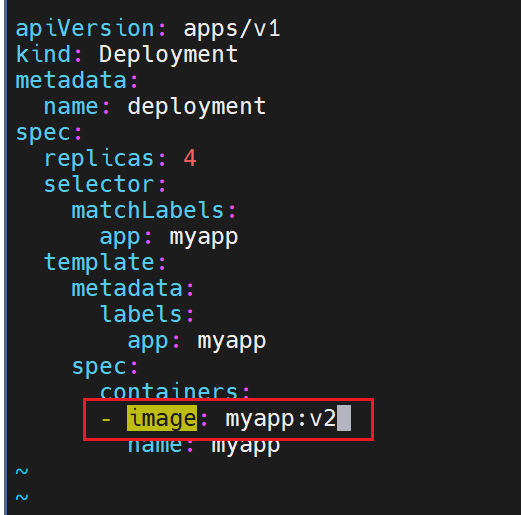Click the 'selector' key
Viewport: 521px width, 515px height.
99,184
